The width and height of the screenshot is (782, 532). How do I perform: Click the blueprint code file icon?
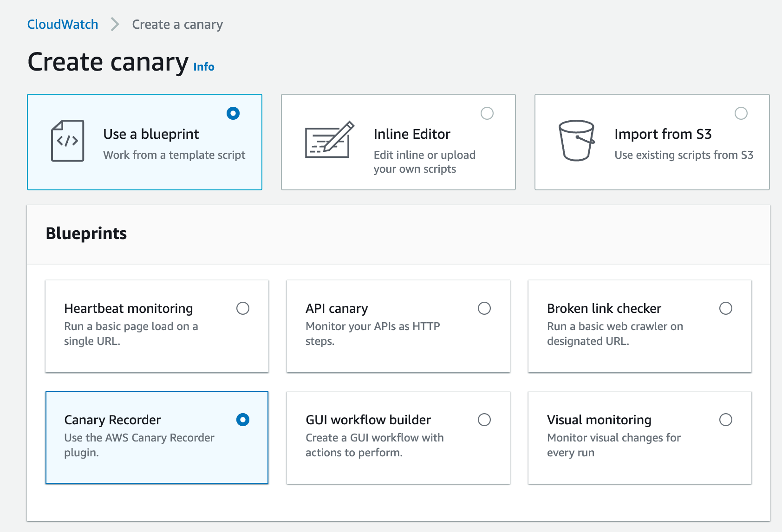coord(68,141)
